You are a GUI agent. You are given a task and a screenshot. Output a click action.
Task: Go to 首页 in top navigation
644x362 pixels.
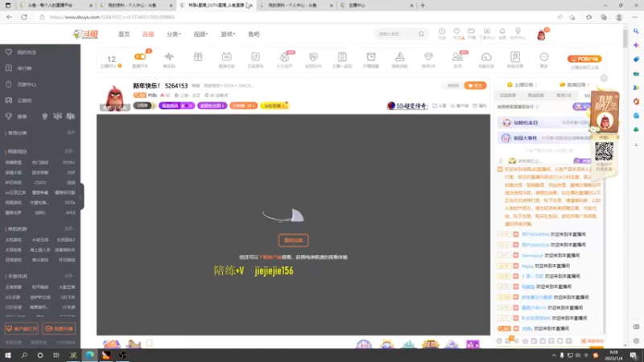click(x=124, y=34)
